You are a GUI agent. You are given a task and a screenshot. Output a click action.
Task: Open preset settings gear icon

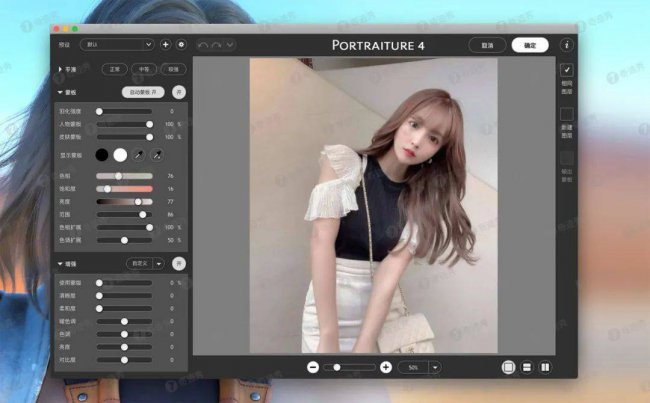(181, 44)
